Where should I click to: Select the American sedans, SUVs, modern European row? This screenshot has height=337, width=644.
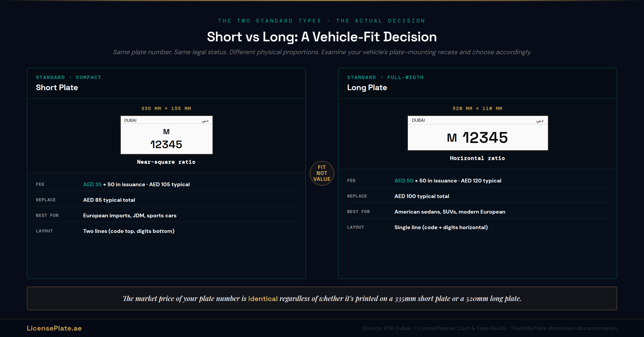click(478, 212)
